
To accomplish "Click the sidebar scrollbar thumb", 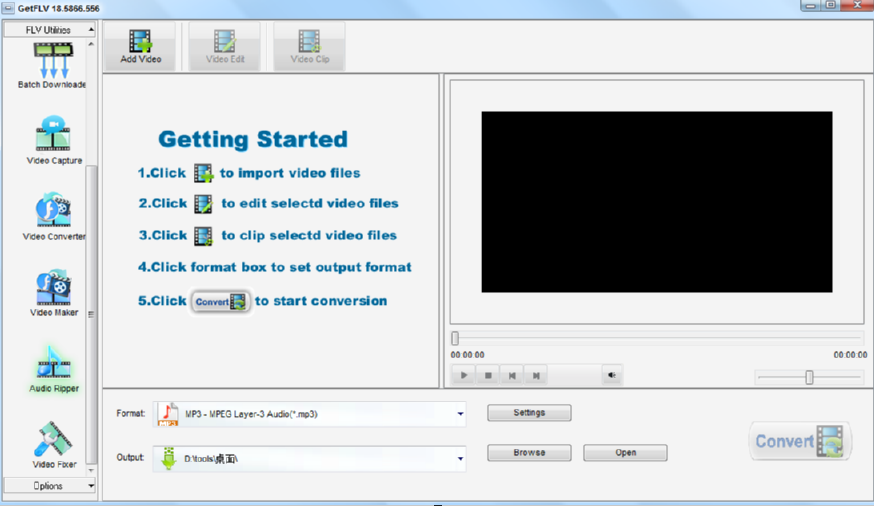I will point(91,314).
